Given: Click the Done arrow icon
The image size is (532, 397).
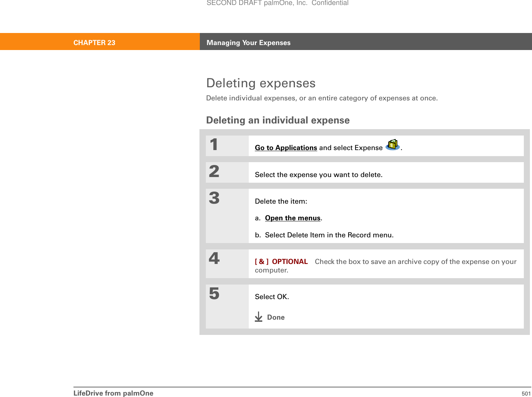Looking at the screenshot, I should 259,317.
